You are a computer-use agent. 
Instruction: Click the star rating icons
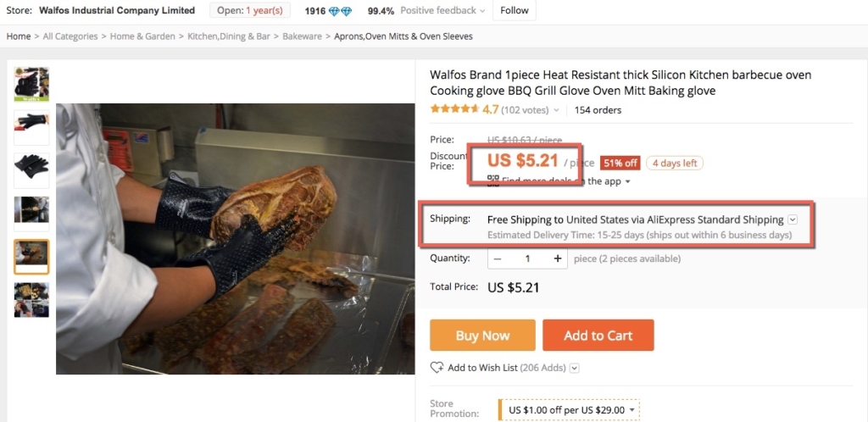[x=454, y=109]
